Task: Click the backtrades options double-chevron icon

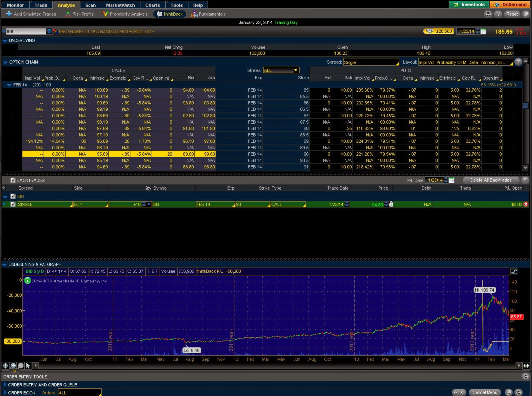Action: (525, 180)
